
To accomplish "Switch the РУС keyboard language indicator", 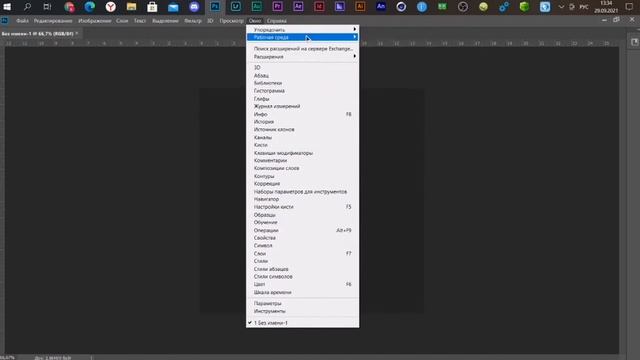I will (584, 7).
